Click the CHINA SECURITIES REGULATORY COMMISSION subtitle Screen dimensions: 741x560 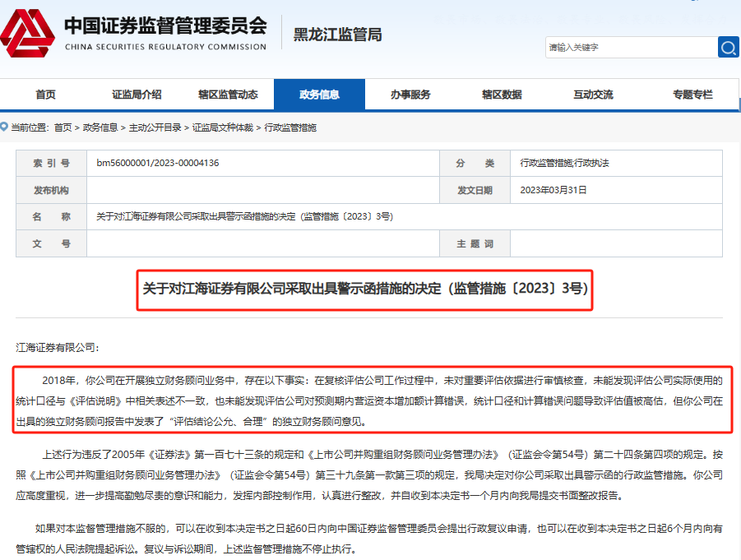(165, 47)
